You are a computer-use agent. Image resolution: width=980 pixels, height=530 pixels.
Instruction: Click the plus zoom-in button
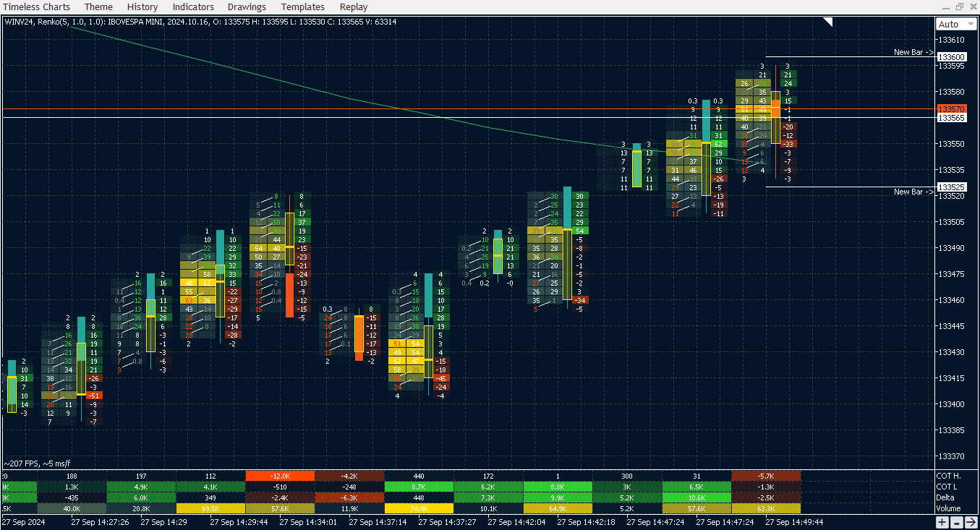tap(942, 522)
